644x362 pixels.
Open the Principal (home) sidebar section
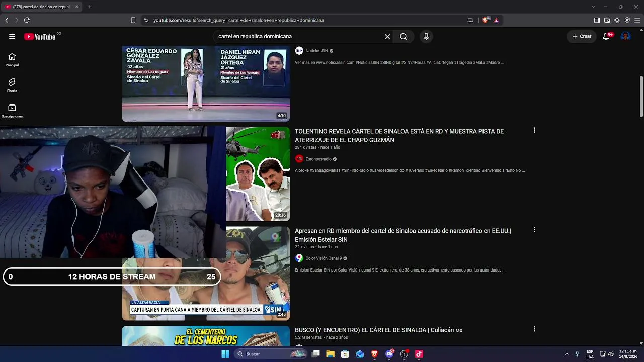(12, 60)
